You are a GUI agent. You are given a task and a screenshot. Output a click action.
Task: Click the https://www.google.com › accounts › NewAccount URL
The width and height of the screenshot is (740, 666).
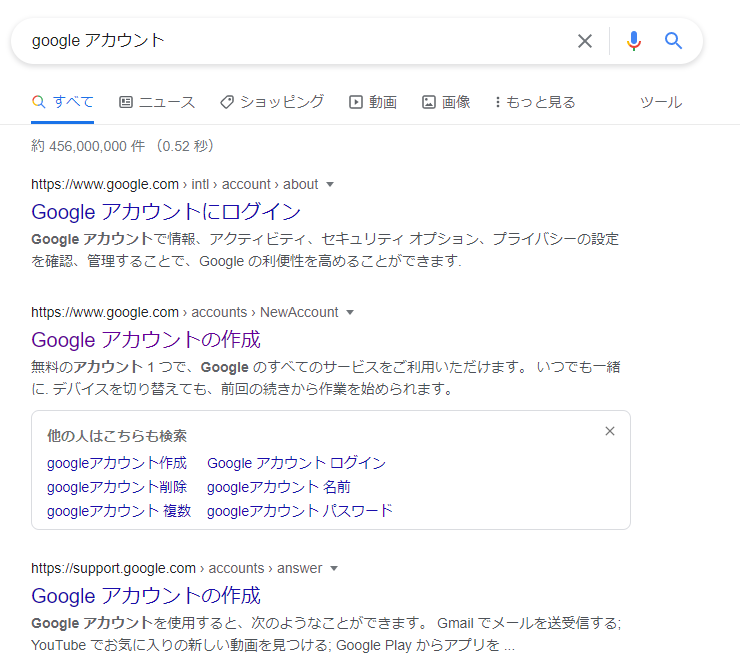[185, 312]
